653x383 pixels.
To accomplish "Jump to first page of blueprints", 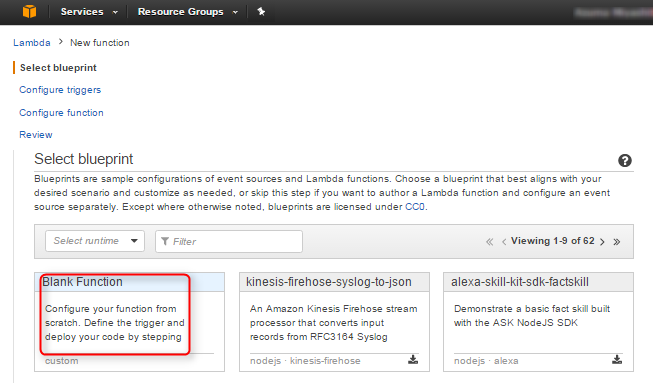I will pyautogui.click(x=490, y=241).
